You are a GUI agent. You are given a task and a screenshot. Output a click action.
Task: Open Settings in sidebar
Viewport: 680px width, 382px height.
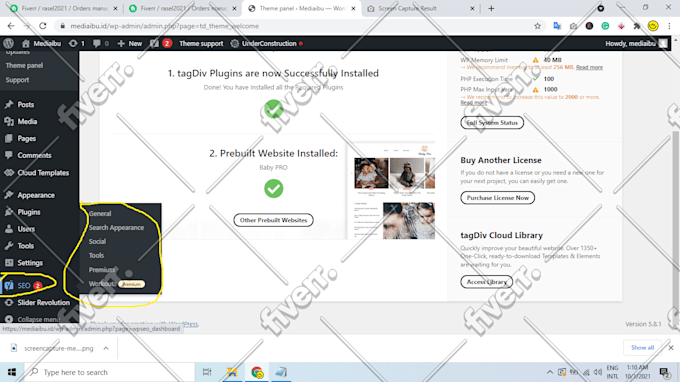(30, 263)
